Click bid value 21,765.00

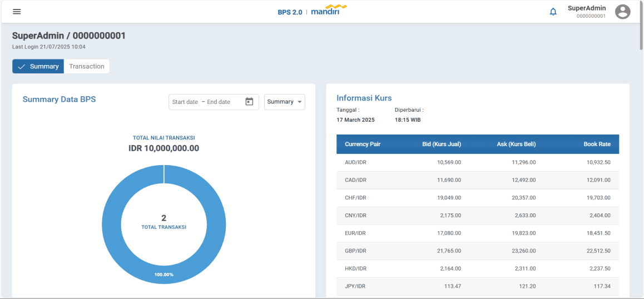coord(449,251)
